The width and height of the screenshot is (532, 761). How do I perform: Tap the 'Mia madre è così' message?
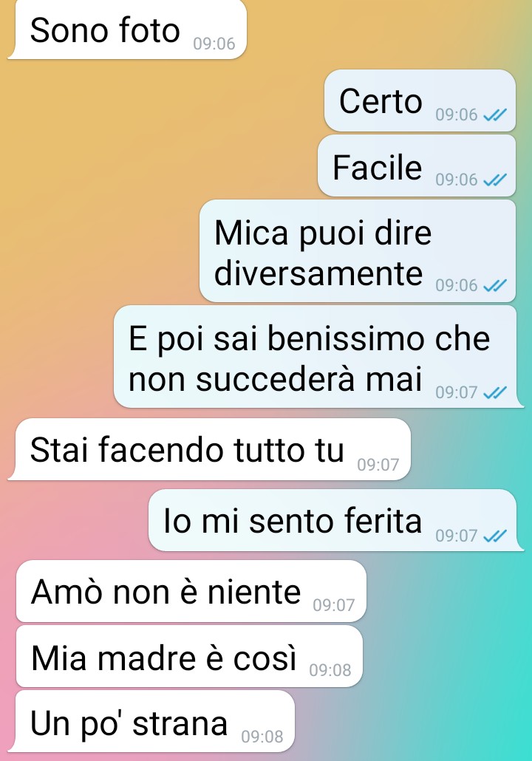click(x=163, y=658)
